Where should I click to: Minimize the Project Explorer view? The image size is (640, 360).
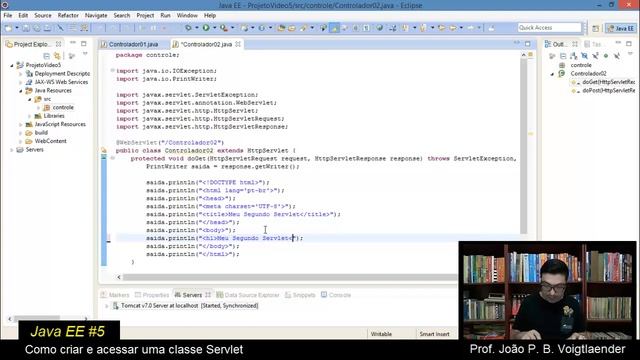73,43
